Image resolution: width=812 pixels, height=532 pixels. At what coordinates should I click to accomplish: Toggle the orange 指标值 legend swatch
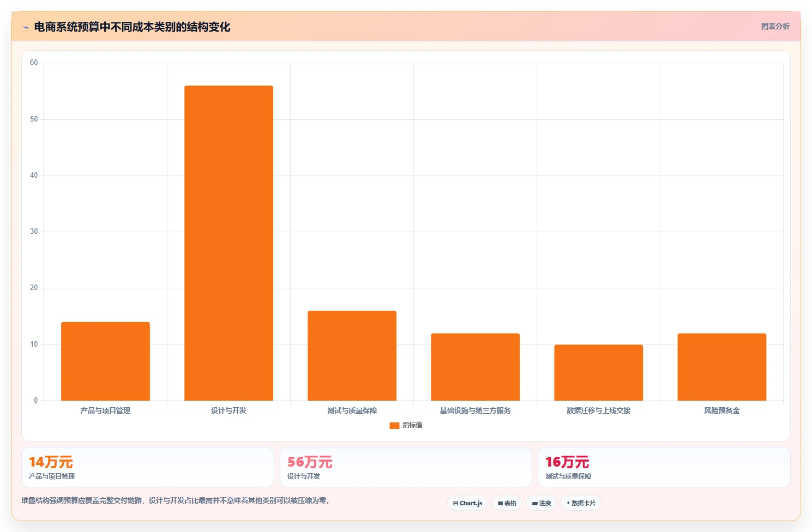point(394,425)
